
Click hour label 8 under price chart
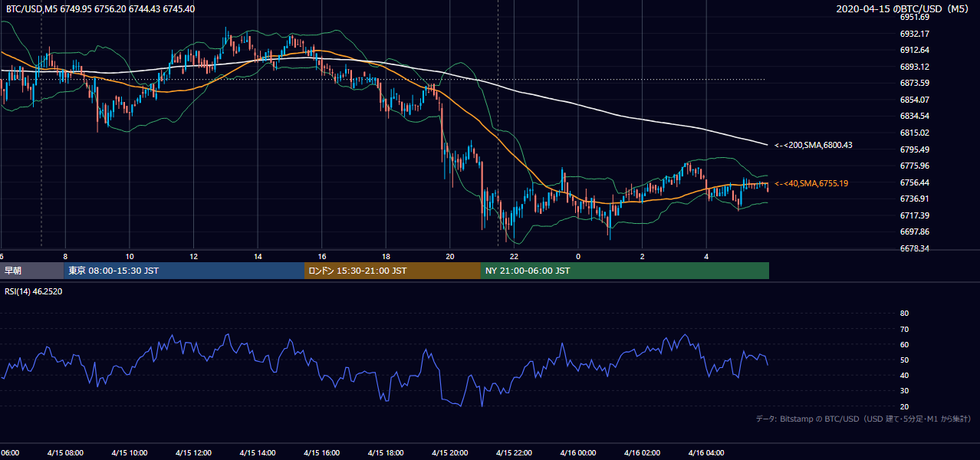(65, 257)
